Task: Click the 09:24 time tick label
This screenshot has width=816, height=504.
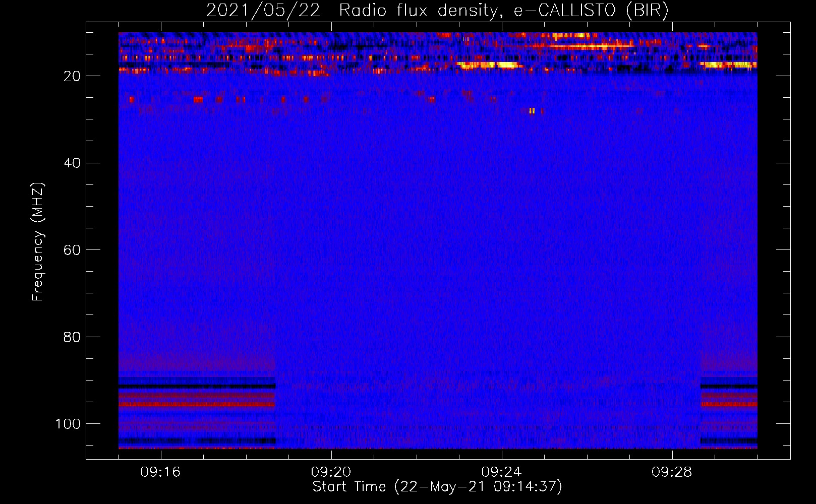Action: point(501,472)
